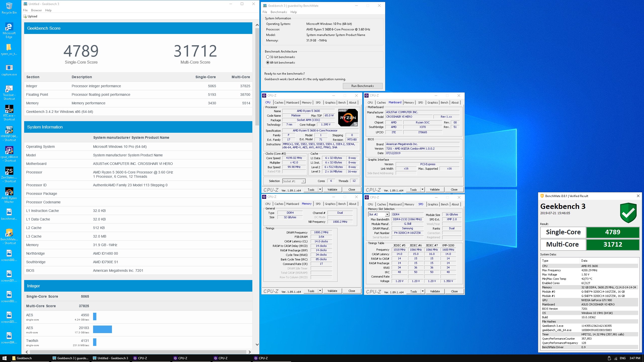Click the 3:47 PM taskbar clock
This screenshot has width=644, height=362.
tap(635, 358)
